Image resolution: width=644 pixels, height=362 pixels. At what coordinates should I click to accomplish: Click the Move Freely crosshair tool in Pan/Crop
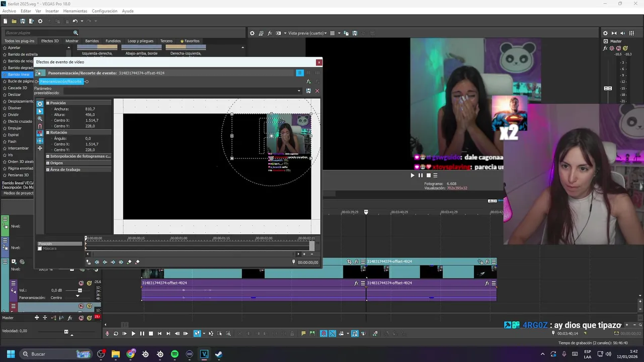tap(40, 148)
